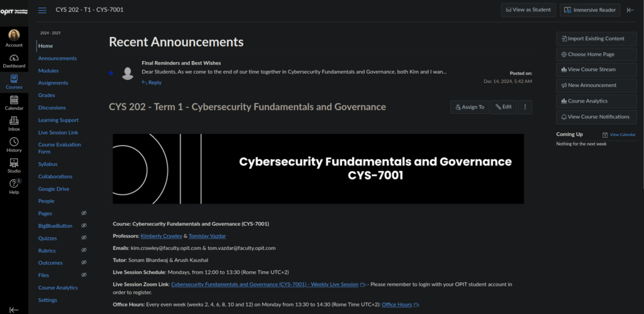644x314 pixels.
Task: Open the Dashboard from global navigation
Action: tap(14, 61)
